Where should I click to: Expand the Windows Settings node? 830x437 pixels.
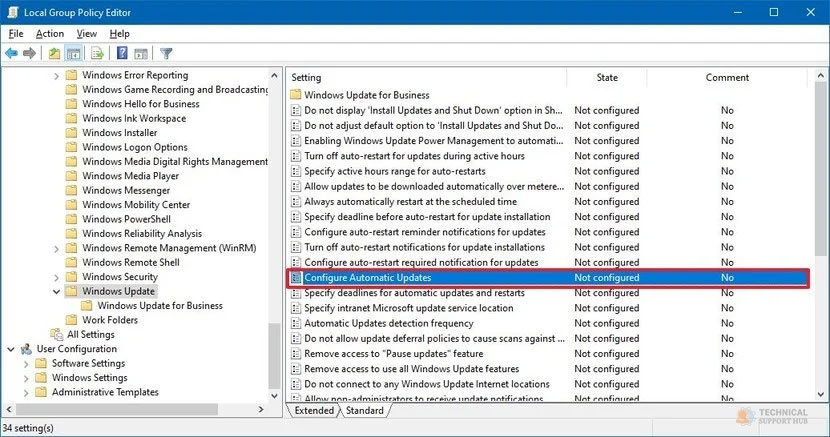(x=26, y=378)
